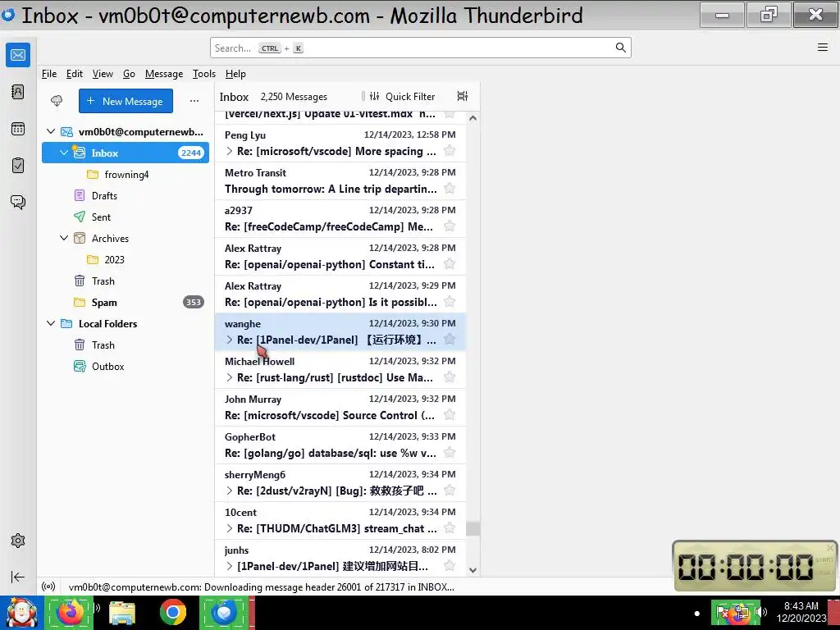Click the search magnifier icon

pos(620,48)
